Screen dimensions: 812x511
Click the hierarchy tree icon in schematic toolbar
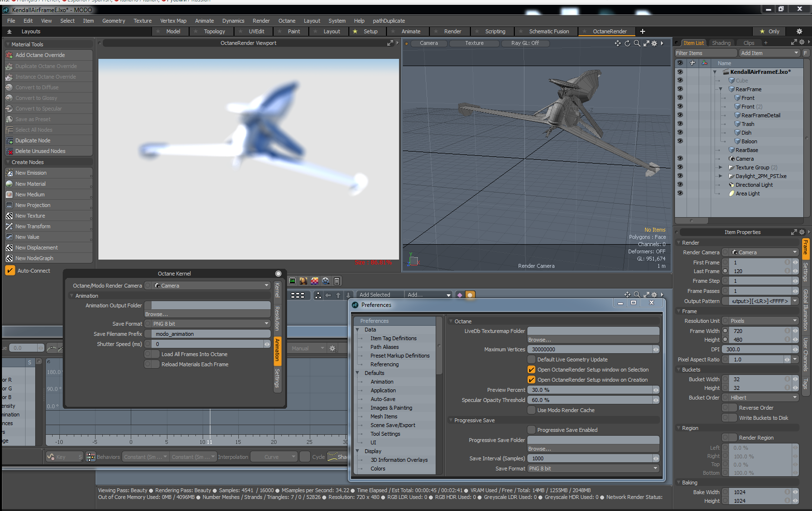[x=318, y=295]
